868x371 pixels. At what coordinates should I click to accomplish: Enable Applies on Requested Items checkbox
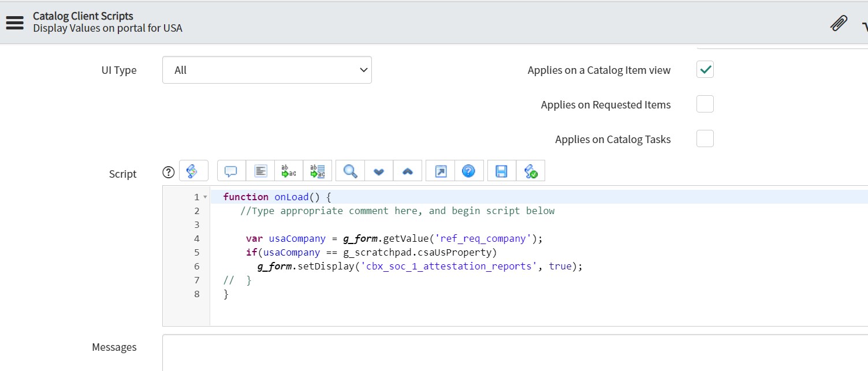tap(705, 104)
